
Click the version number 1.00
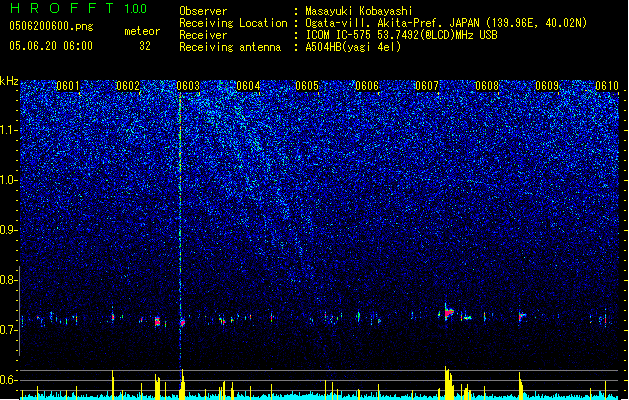point(136,8)
